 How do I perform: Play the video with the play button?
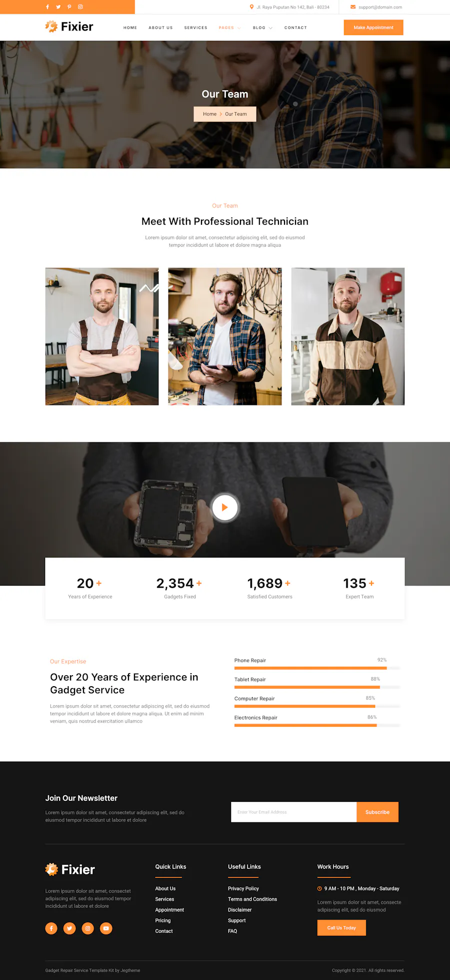click(225, 508)
